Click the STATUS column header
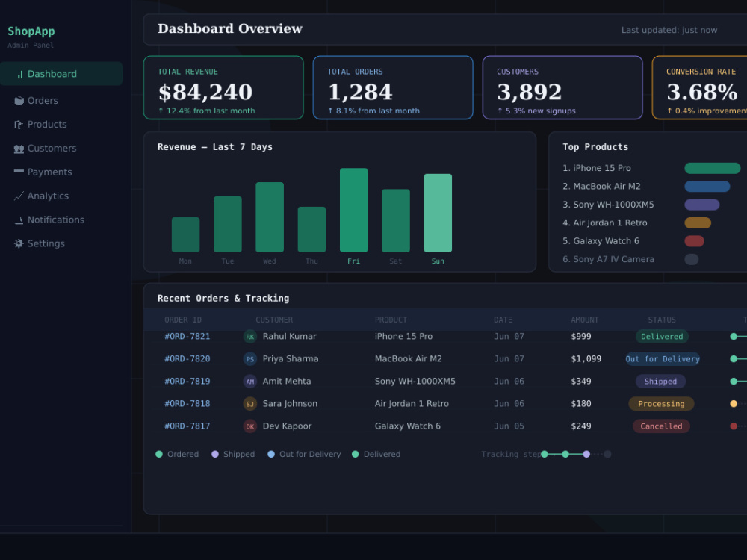The width and height of the screenshot is (747, 560). [x=662, y=320]
